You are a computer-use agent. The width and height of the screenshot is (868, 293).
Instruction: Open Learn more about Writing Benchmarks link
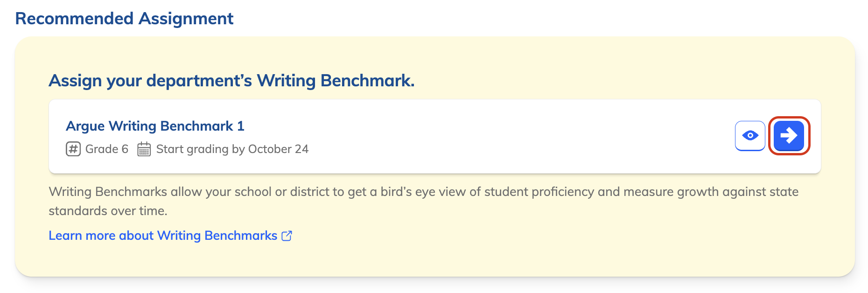[170, 236]
